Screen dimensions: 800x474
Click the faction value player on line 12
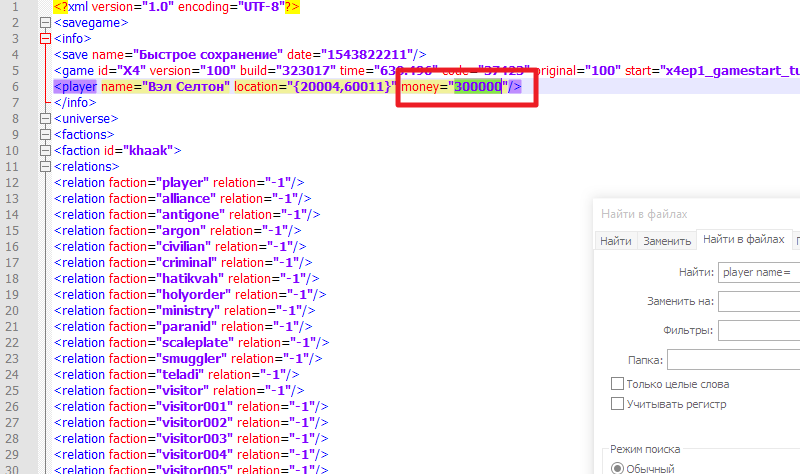(x=183, y=183)
